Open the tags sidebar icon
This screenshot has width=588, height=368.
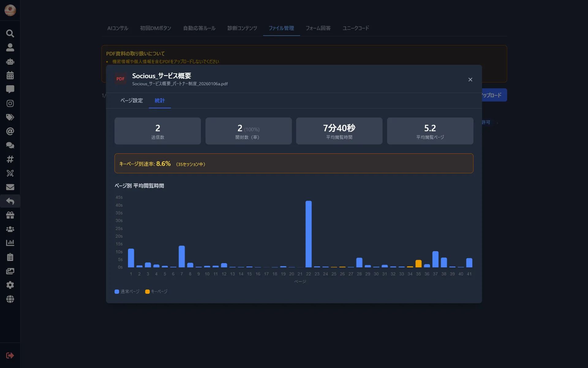10,117
